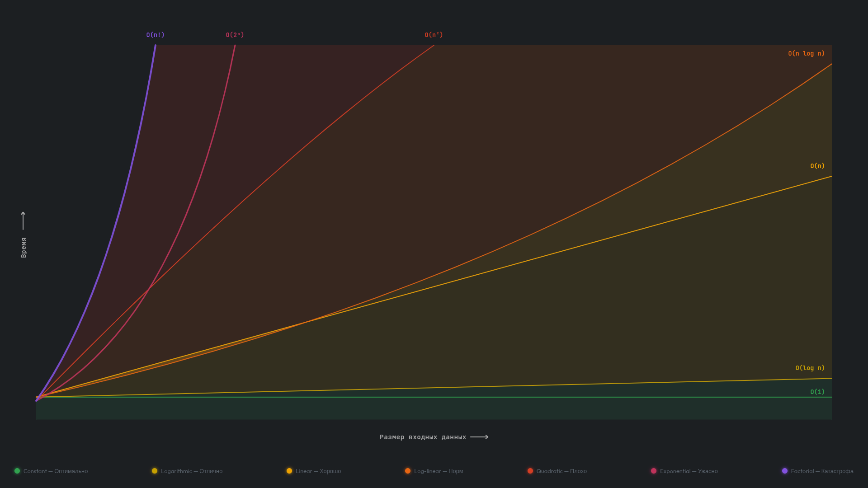
Task: Click the yellow Logarithmic legend dot
Action: 155,471
